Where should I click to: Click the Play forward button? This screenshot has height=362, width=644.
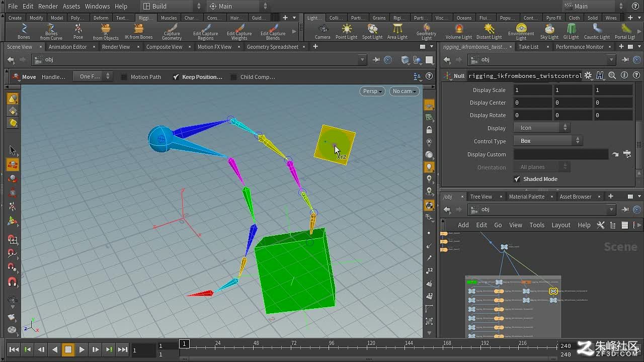click(82, 349)
